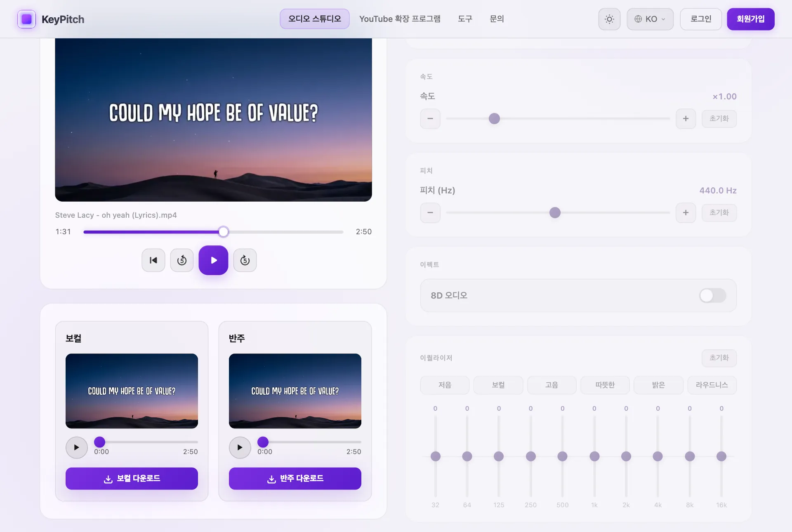The image size is (792, 532).
Task: Increase 속도 speed with plus button
Action: (686, 119)
